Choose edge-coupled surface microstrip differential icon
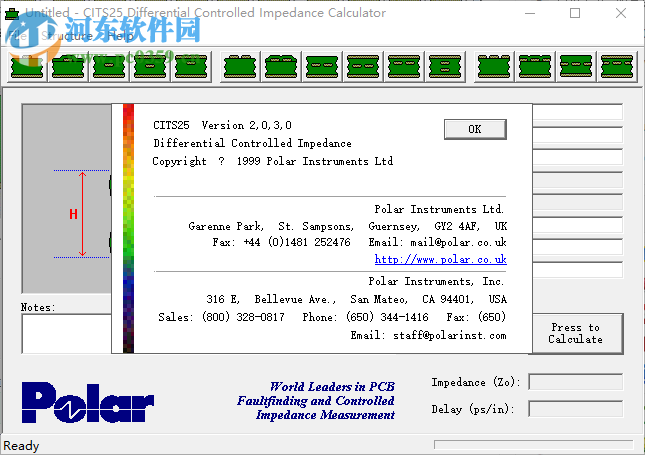This screenshot has height=455, width=645. point(240,67)
